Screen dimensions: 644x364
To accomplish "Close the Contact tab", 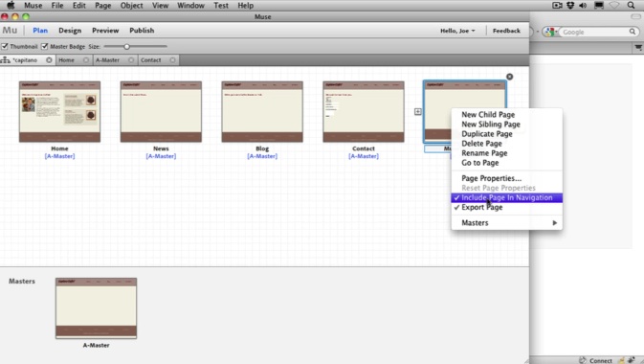I will (x=172, y=60).
